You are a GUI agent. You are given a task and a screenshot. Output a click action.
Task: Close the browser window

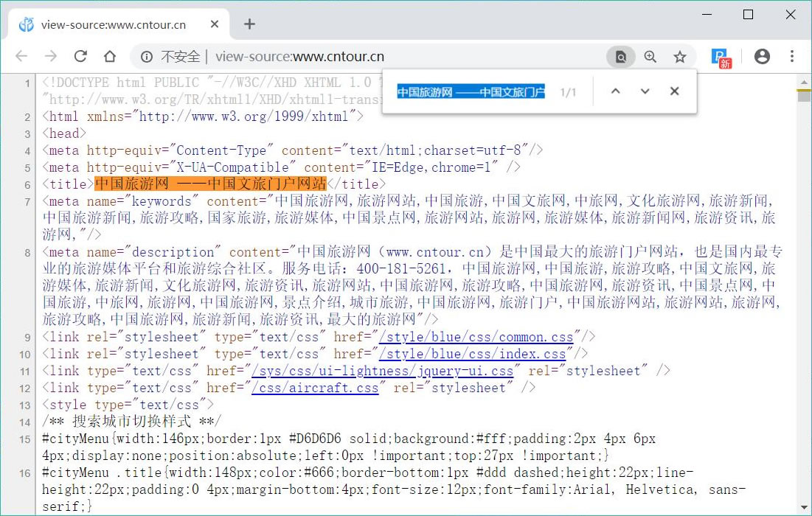click(791, 15)
